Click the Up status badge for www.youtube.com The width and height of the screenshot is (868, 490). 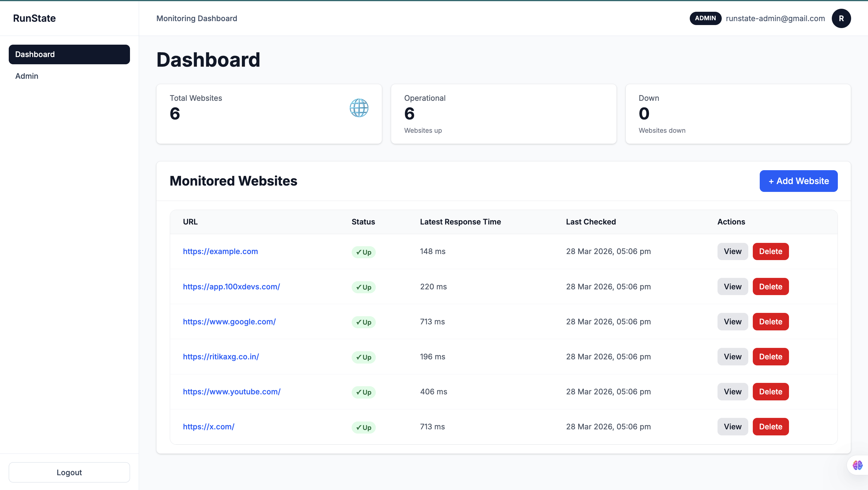pyautogui.click(x=363, y=392)
